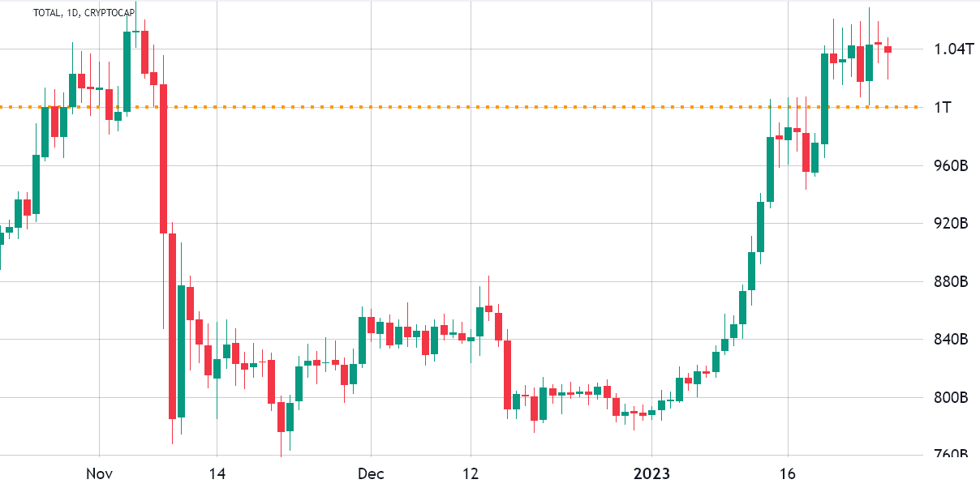
Task: Select the 12 date label after Dec
Action: (471, 473)
